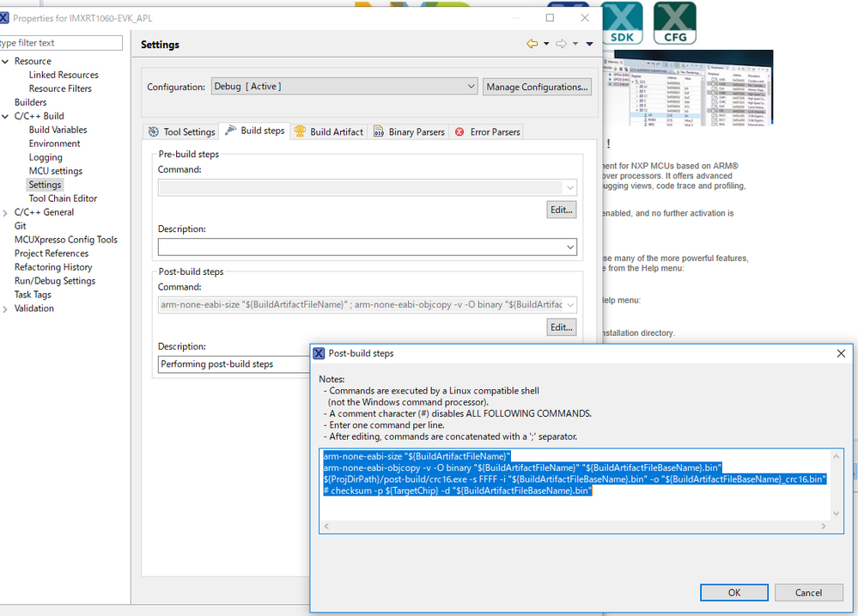Screen dimensions: 858x616
Task: Select Linked Resources in the tree
Action: click(x=64, y=75)
